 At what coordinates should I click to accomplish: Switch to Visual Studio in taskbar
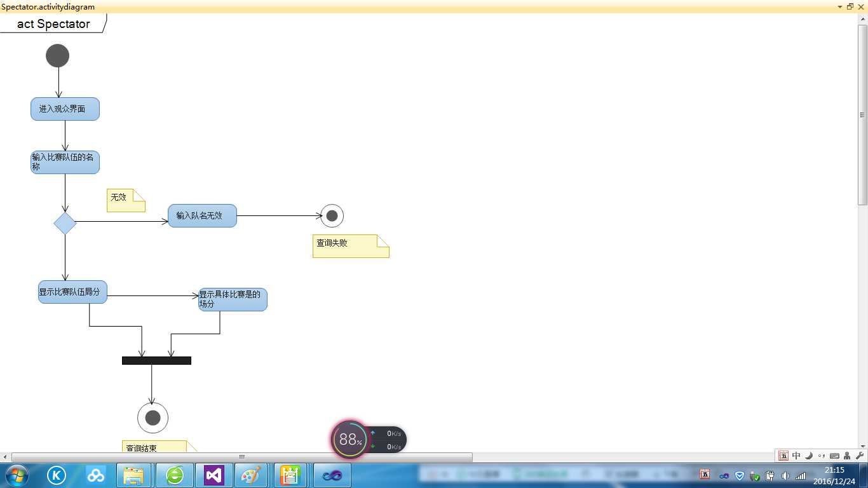click(214, 475)
